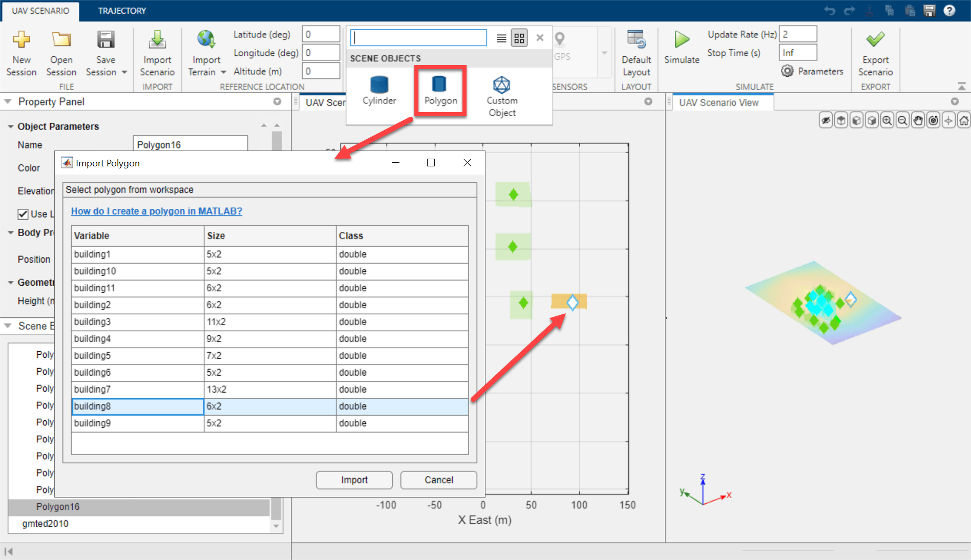
Task: Select the Rotate 3D axes tool
Action: [x=933, y=121]
